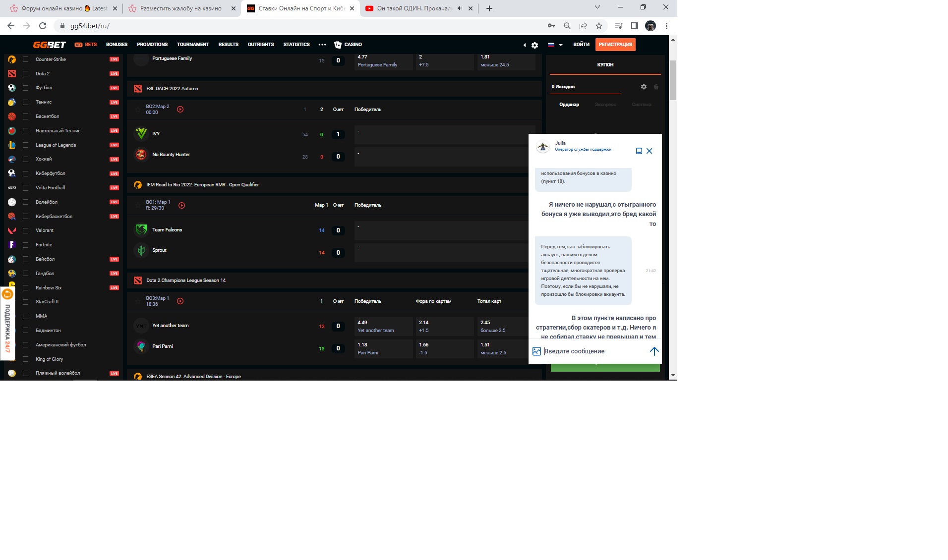Screen dimensions: 948x560
Task: Mute the YouTube tab audio
Action: point(460,8)
